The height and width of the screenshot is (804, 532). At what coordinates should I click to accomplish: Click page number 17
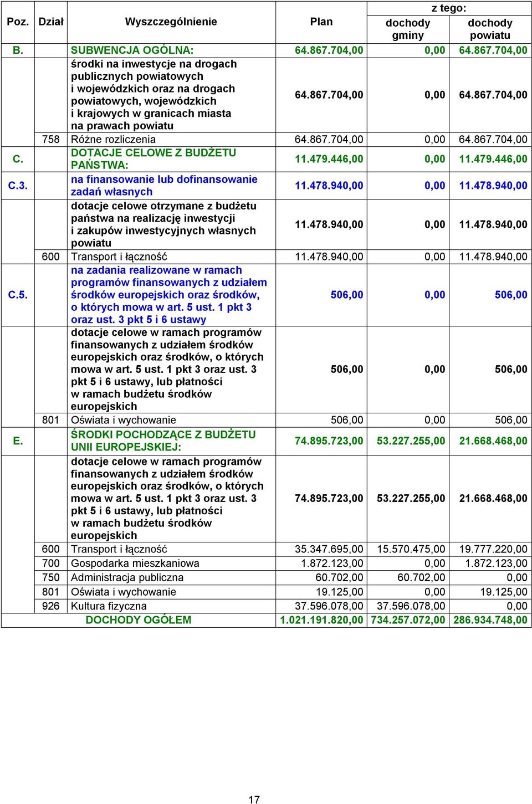254,800
